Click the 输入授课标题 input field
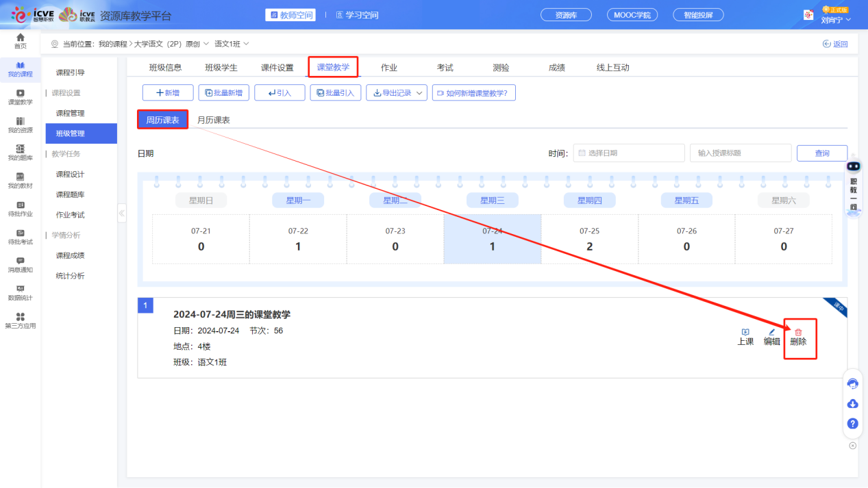Viewport: 868px width, 488px height. pyautogui.click(x=740, y=153)
